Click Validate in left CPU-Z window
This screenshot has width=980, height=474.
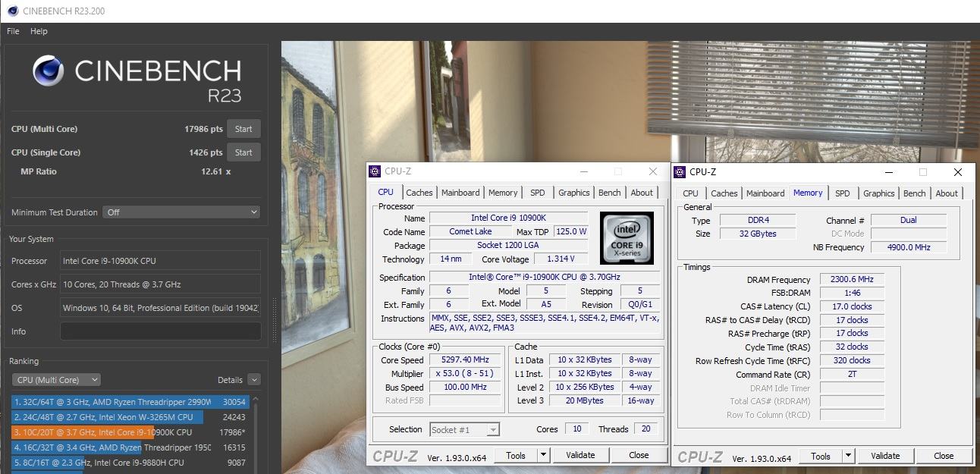[580, 455]
